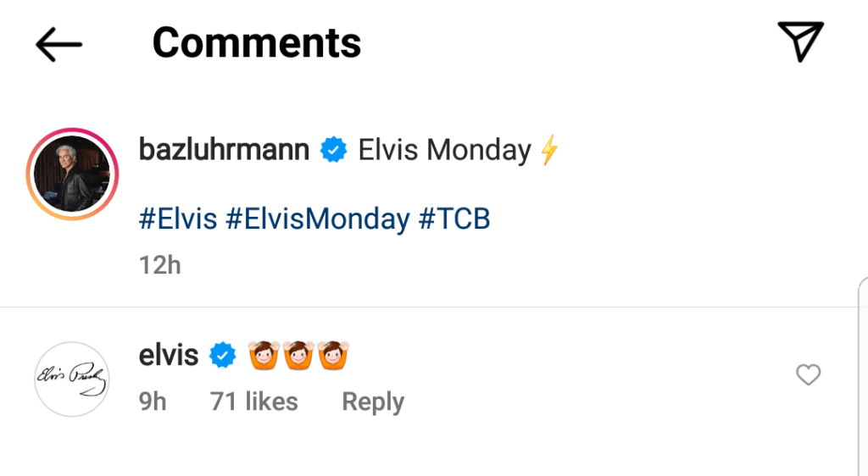Reply to the elvis comment
The image size is (868, 476).
click(x=373, y=401)
